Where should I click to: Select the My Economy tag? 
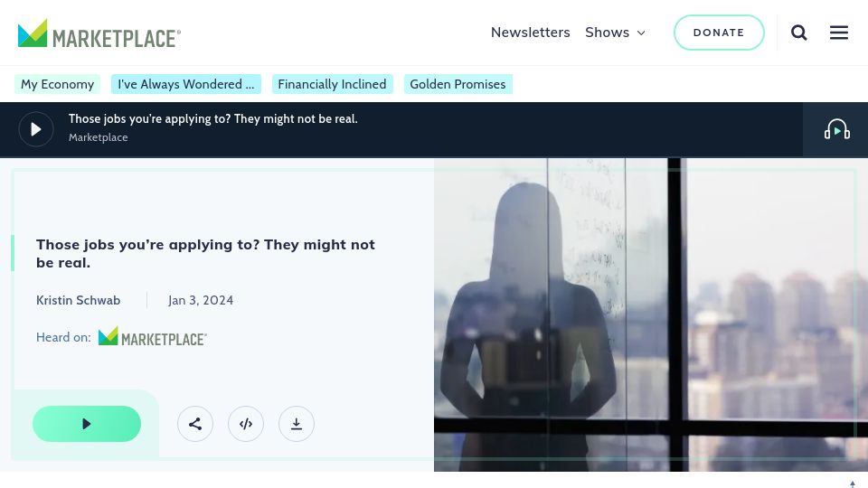57,84
